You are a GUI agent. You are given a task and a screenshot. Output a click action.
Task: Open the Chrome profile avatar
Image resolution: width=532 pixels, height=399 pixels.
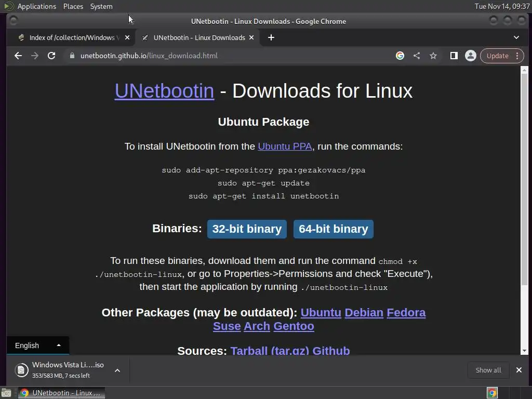471,56
